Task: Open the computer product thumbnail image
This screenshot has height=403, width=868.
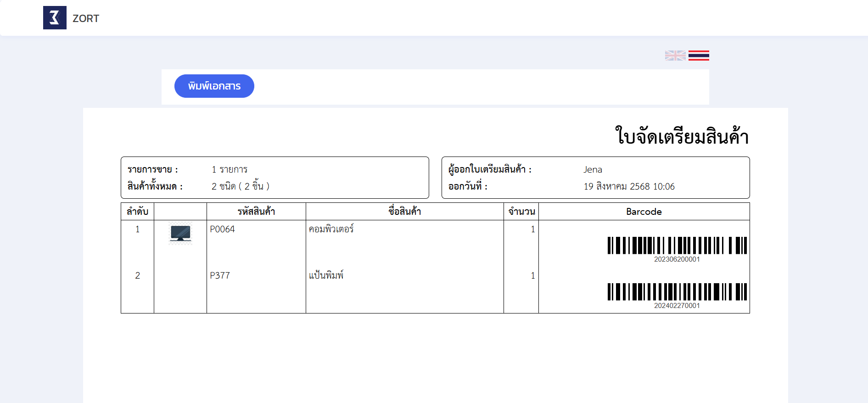Action: tap(180, 234)
